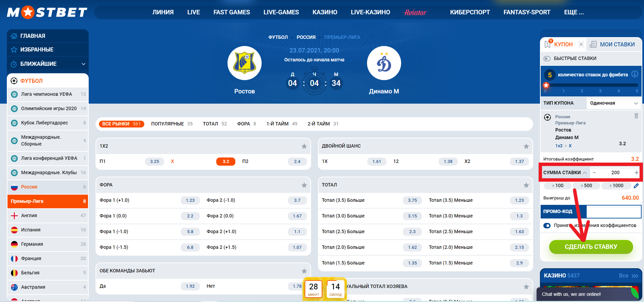The width and height of the screenshot is (644, 302).
Task: Open freebet info icon
Action: [x=635, y=74]
